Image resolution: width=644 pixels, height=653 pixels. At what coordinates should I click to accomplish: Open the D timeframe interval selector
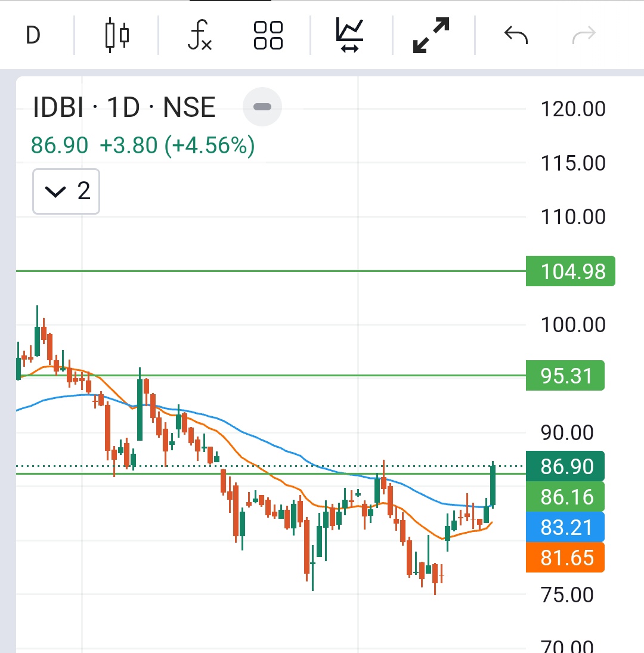[33, 35]
